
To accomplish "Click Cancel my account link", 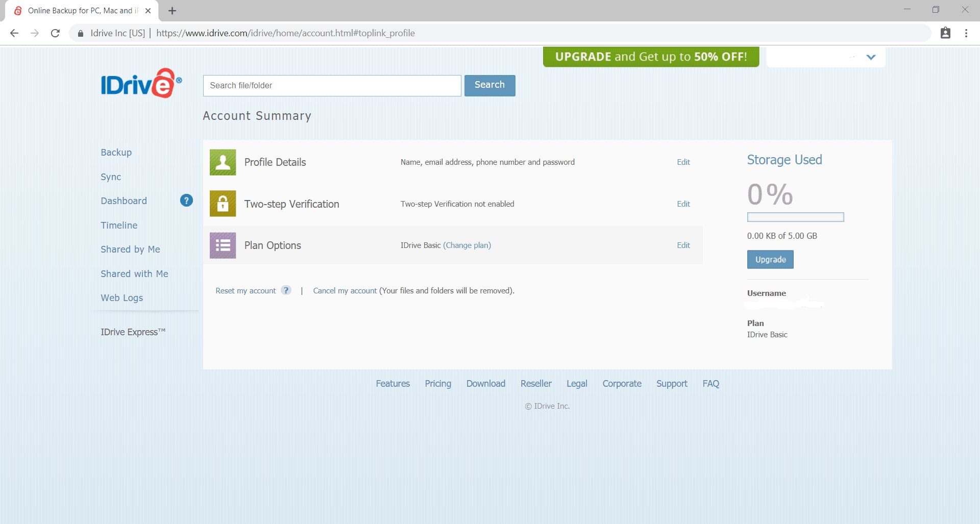I will [345, 290].
